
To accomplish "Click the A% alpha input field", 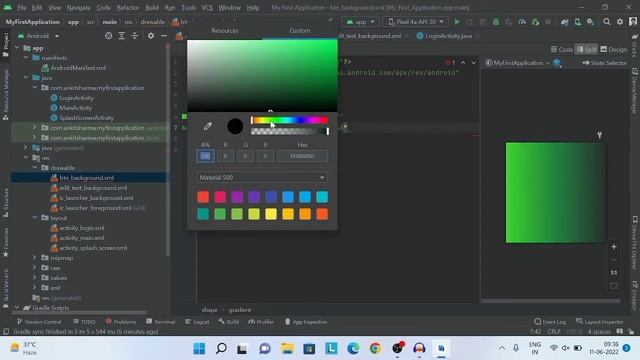I will tap(205, 156).
